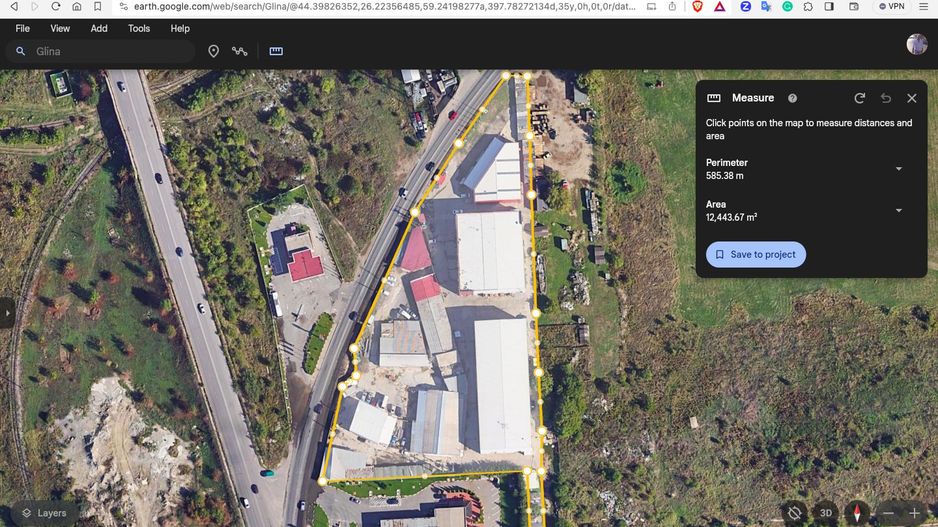Restart the measurement with the redo arrow
Image resolution: width=938 pixels, height=527 pixels.
859,98
